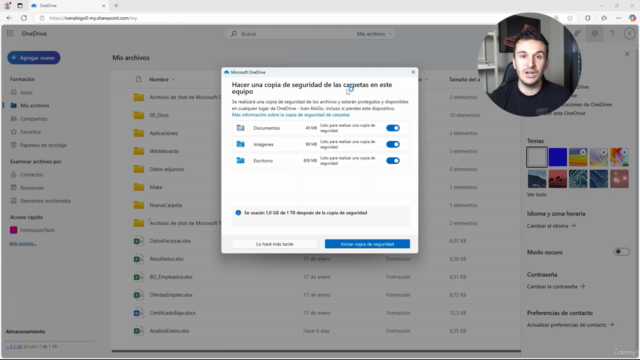Screen dimensions: 640x360
Task: Open the settings gear icon in OneDrive header
Action: [595, 33]
